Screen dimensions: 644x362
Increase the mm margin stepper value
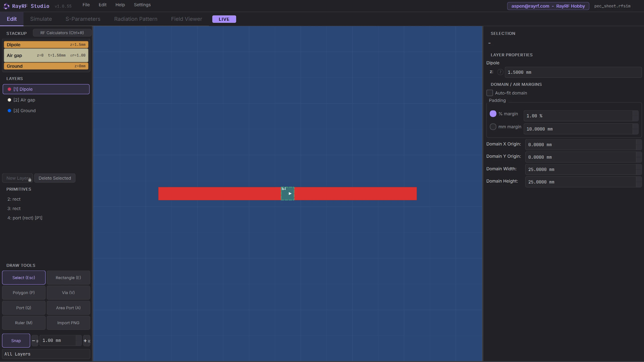click(636, 126)
